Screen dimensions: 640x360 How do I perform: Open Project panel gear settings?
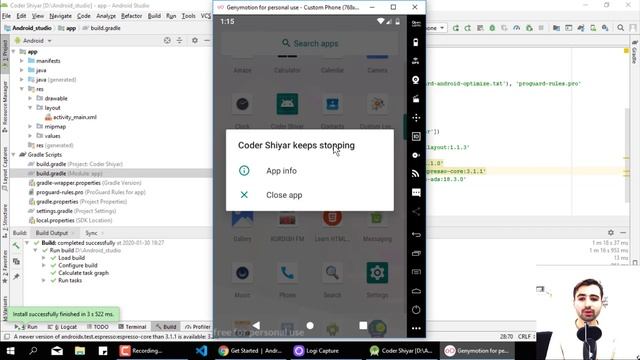pos(195,40)
